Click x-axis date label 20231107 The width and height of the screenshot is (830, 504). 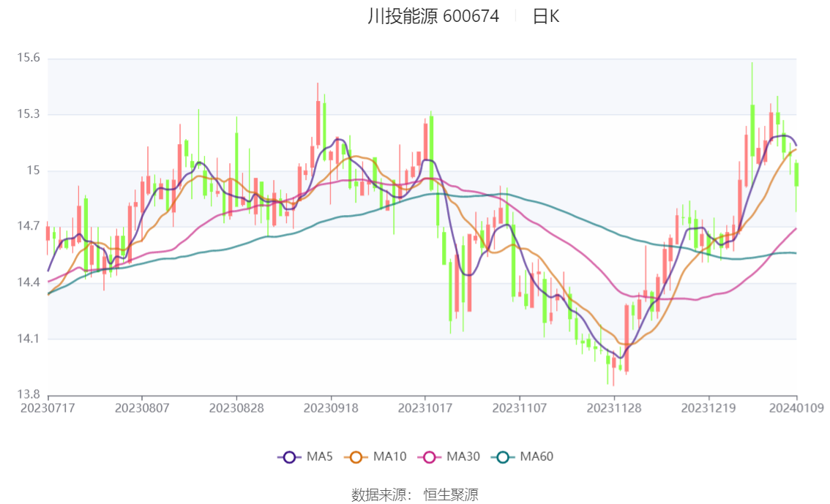(x=519, y=408)
